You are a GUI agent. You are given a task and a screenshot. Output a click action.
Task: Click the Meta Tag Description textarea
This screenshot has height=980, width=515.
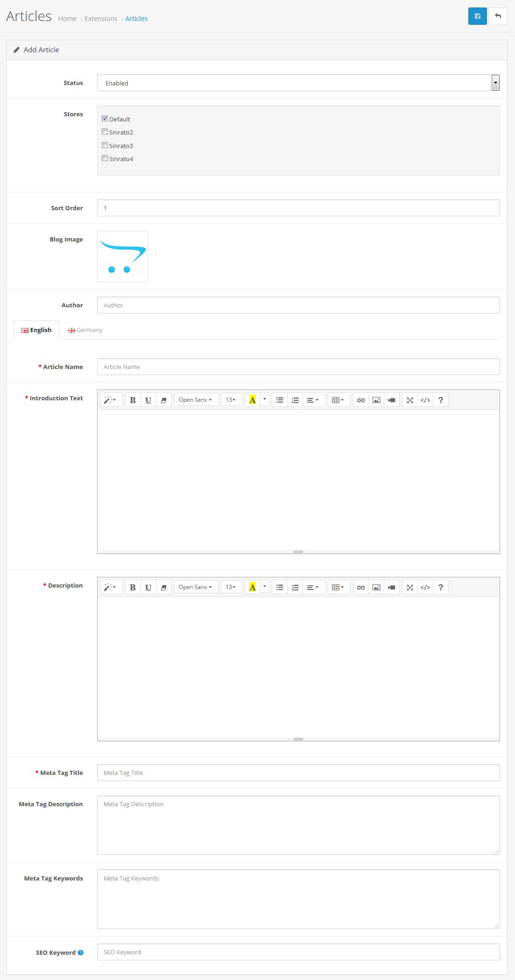coord(298,825)
